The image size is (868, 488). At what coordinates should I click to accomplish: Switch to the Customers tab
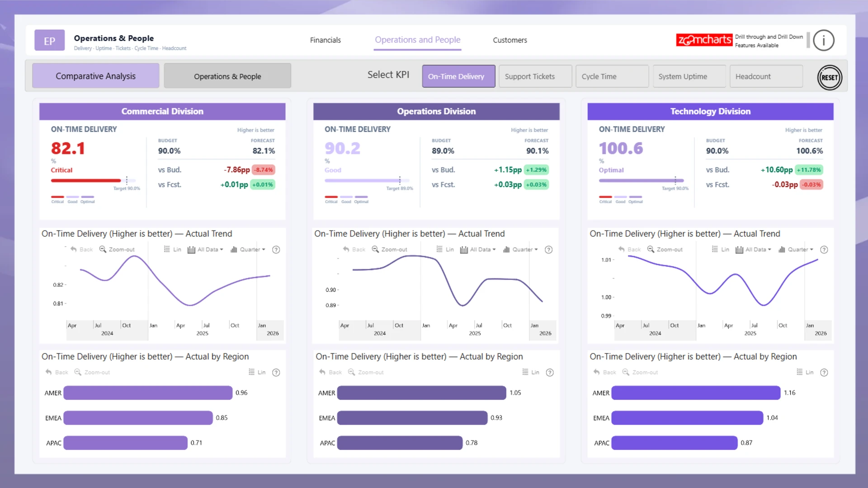[x=509, y=40]
